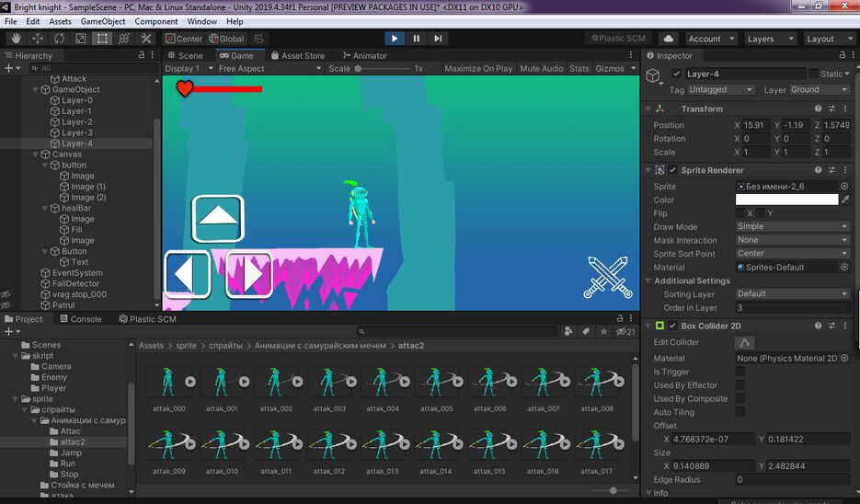Open Mask Interaction dropdown
Screen dimensions: 860x504
[x=793, y=240]
